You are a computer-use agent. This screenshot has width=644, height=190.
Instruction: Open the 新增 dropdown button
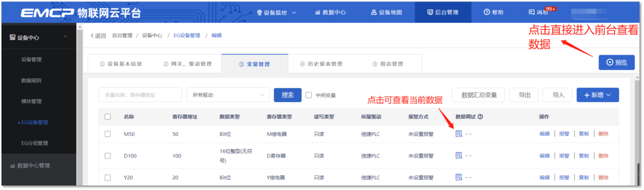click(x=598, y=95)
